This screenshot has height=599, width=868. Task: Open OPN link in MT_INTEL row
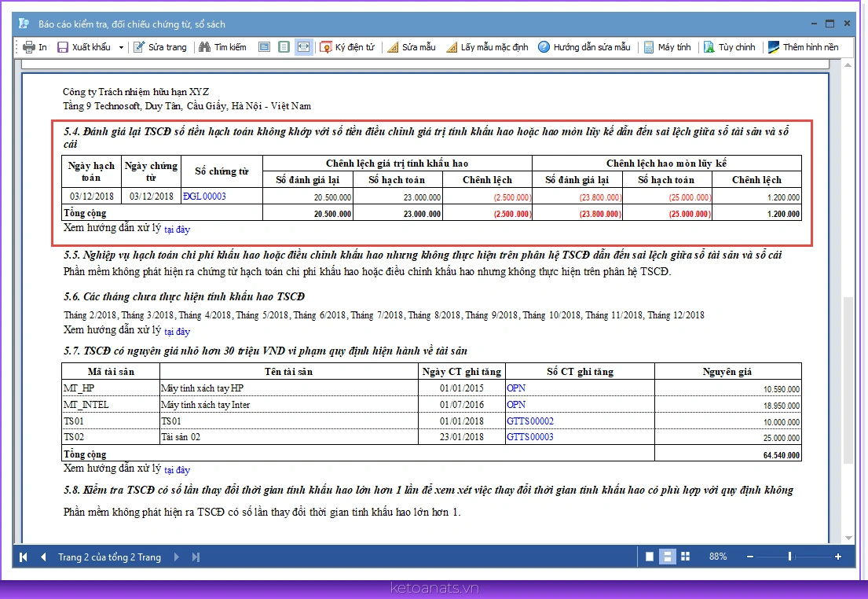[516, 405]
